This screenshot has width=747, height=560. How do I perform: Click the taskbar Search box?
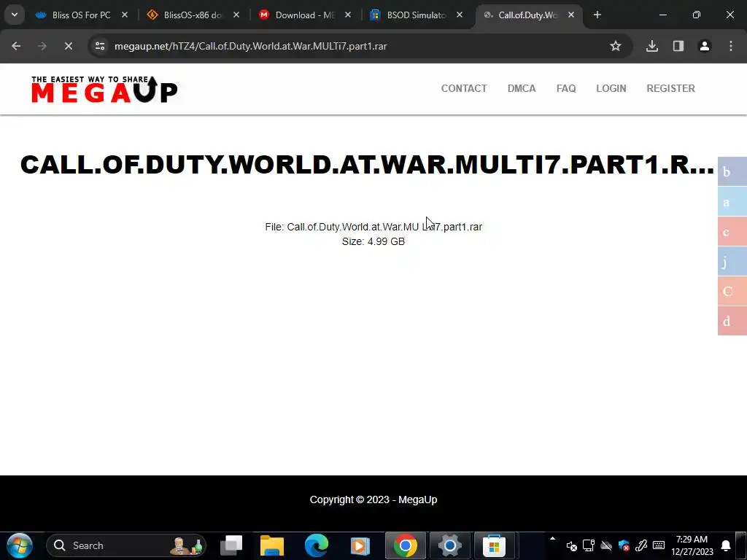coord(126,545)
